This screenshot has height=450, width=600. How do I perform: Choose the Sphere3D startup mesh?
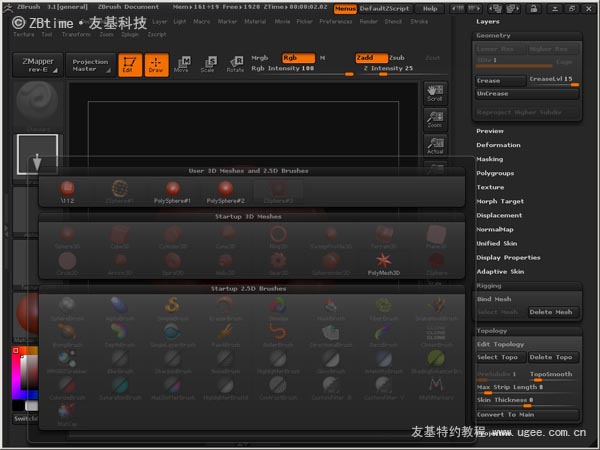pos(67,237)
